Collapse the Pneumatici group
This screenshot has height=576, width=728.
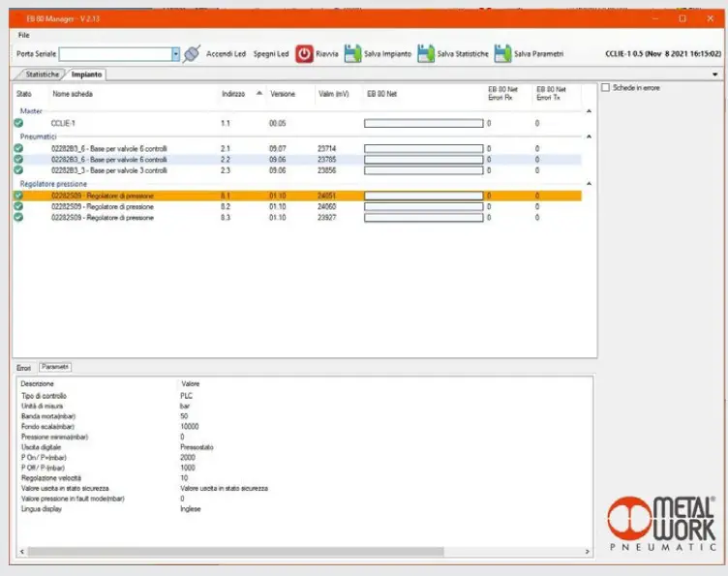[589, 136]
